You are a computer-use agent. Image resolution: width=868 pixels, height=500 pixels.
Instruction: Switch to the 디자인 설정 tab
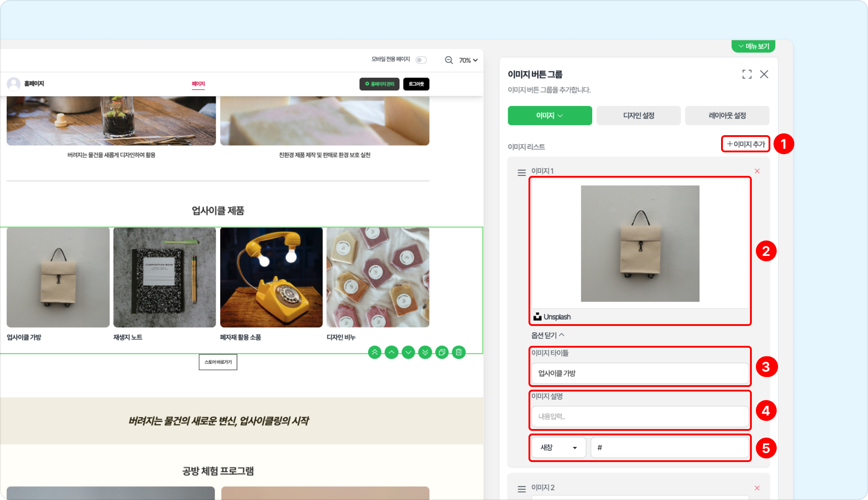(638, 115)
